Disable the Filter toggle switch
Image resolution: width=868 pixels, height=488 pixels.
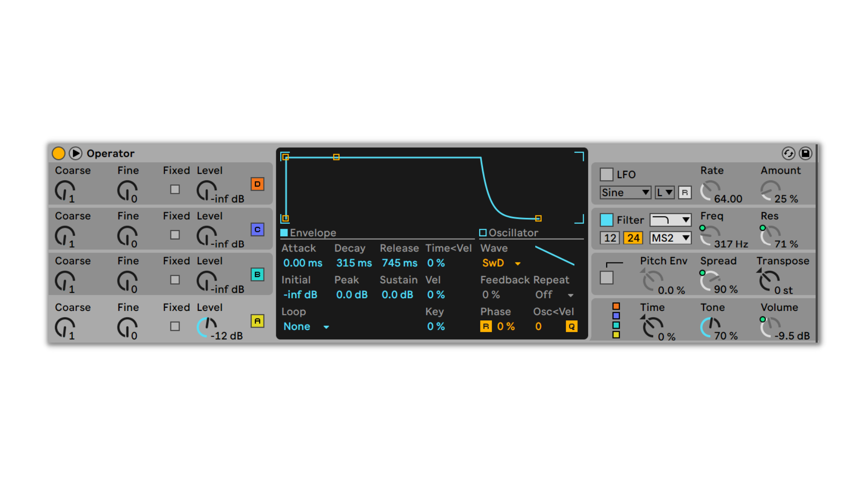pos(606,220)
